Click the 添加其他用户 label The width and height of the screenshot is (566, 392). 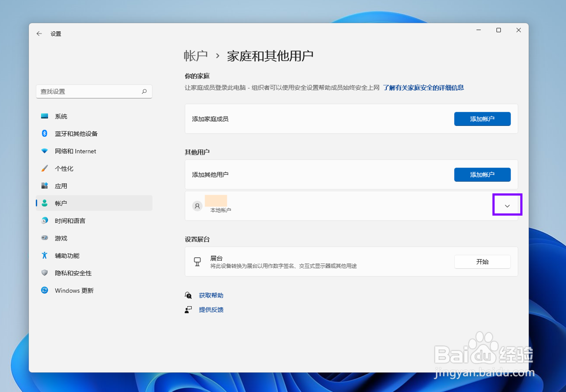[210, 175]
